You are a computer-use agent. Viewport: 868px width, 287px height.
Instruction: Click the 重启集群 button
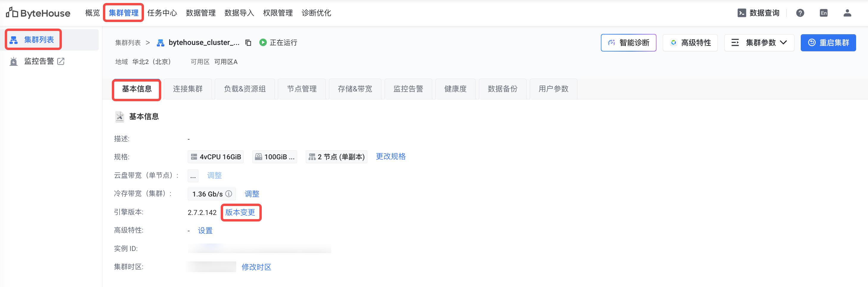pos(828,43)
